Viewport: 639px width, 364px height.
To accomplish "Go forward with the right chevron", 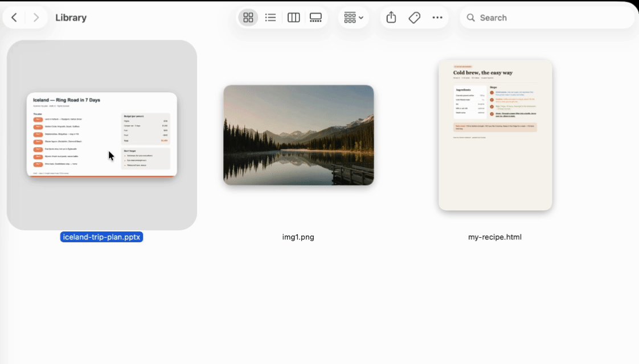I will click(x=36, y=18).
